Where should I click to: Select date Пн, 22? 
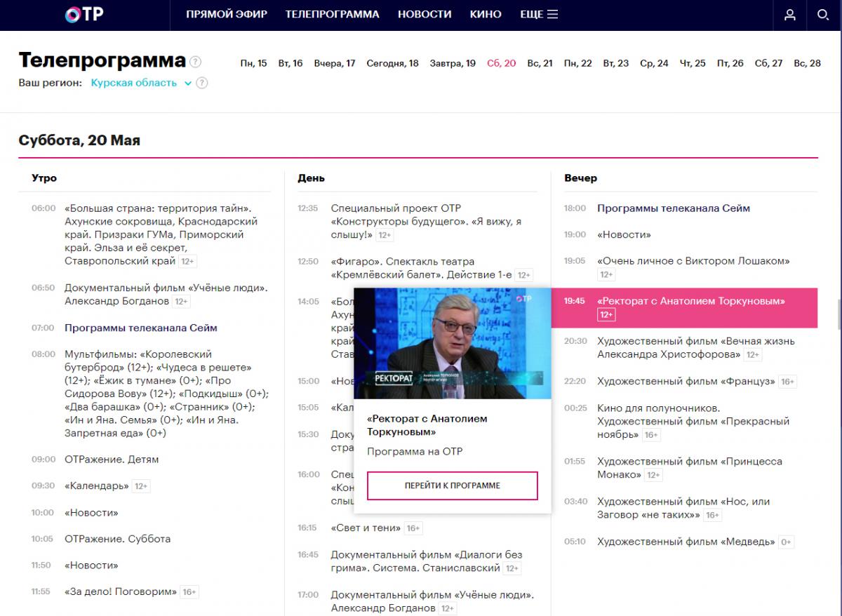pyautogui.click(x=577, y=63)
